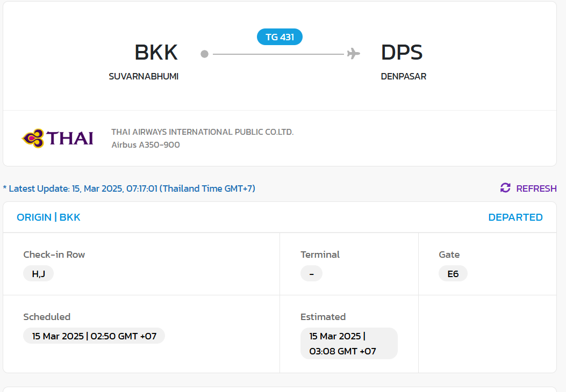Click the Airbus A350-900 aircraft text

(146, 145)
